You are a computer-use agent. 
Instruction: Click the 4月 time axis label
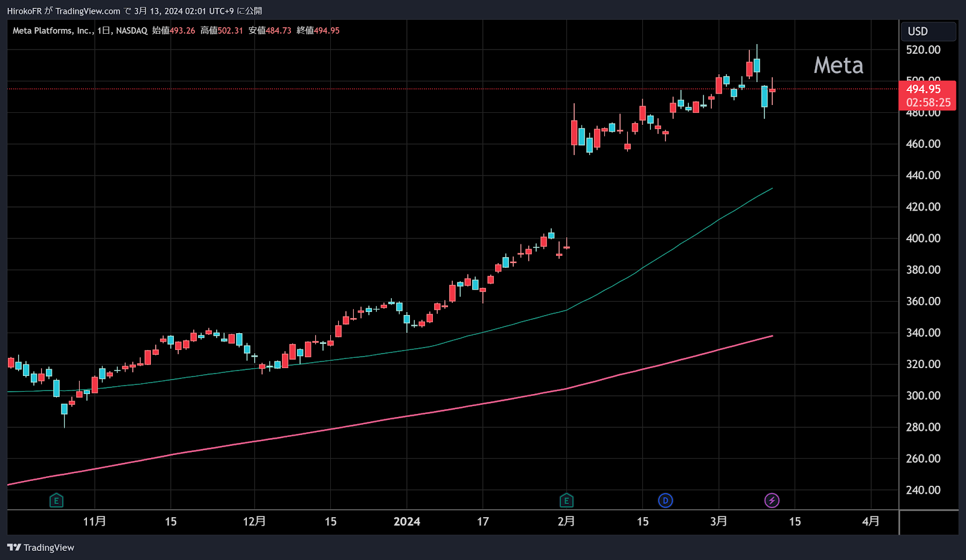click(871, 521)
